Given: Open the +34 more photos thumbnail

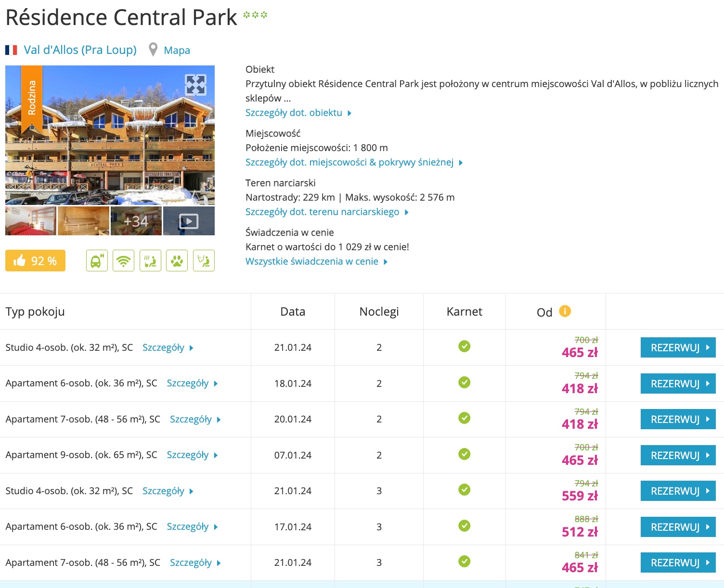Looking at the screenshot, I should coord(136,221).
